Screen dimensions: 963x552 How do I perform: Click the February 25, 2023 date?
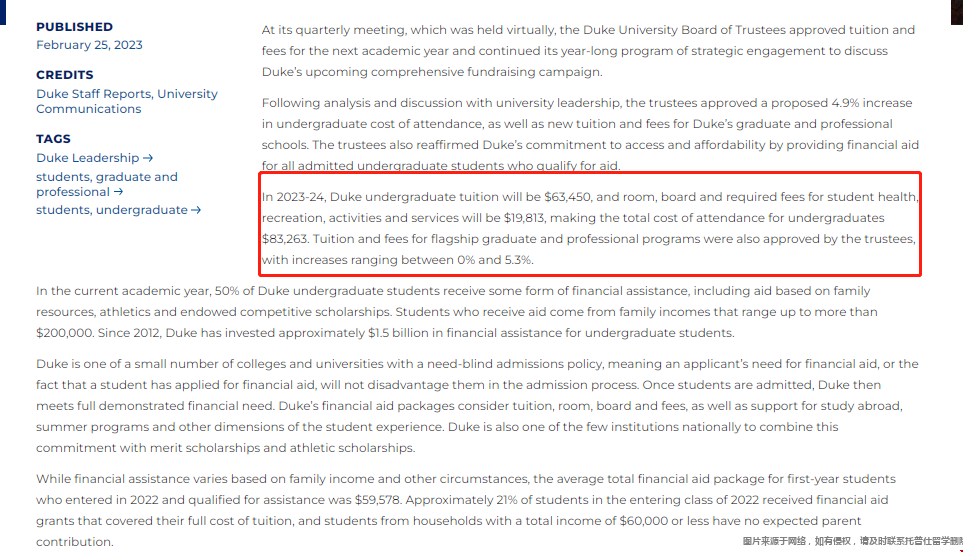tap(89, 45)
